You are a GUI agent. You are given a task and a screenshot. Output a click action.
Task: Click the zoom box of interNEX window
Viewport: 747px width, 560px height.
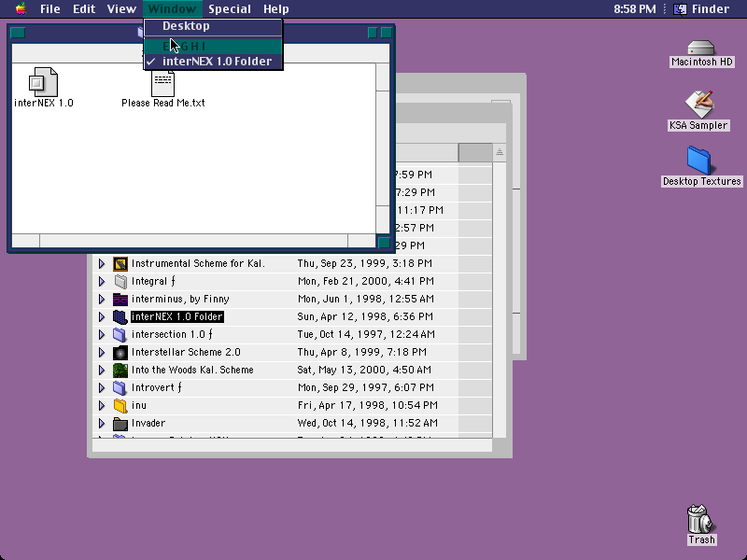click(x=373, y=33)
